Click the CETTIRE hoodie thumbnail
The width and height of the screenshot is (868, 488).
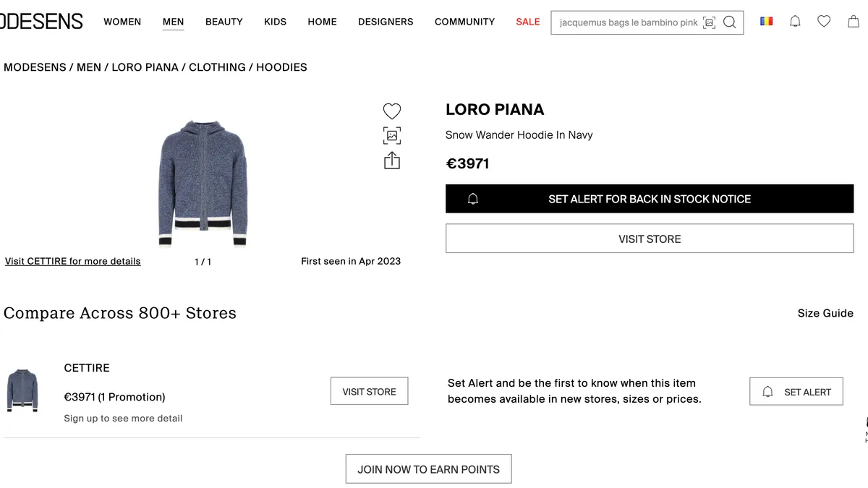22,390
